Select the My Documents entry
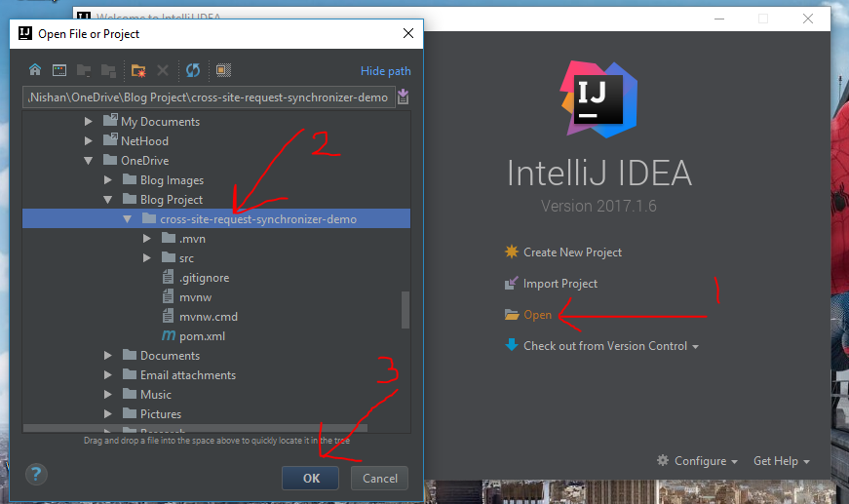The width and height of the screenshot is (849, 504). coord(160,122)
